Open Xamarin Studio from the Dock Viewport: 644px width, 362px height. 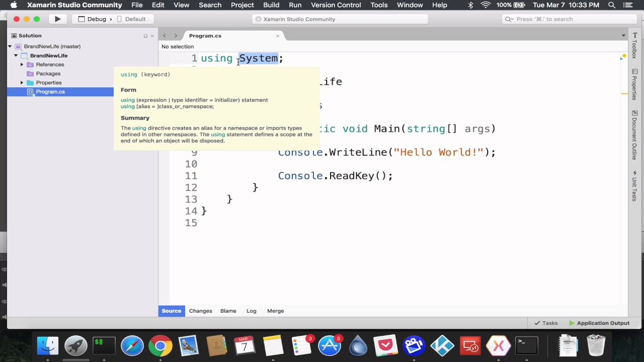pos(499,346)
